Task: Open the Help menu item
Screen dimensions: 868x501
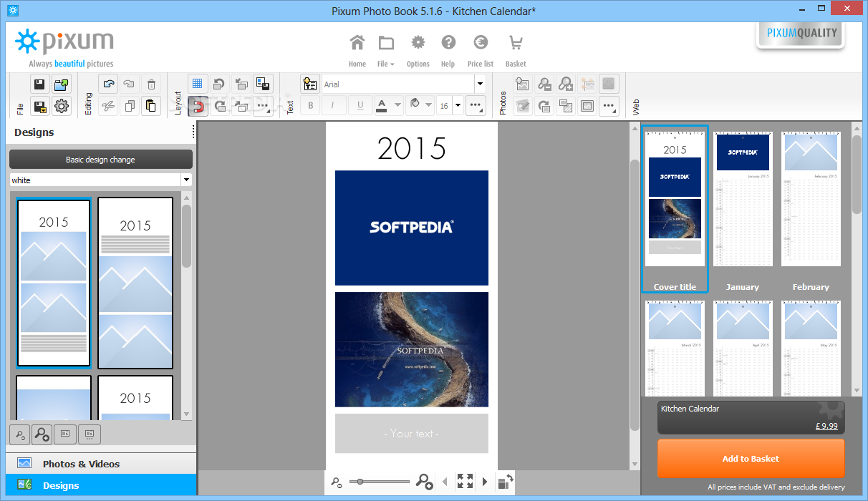Action: click(448, 51)
